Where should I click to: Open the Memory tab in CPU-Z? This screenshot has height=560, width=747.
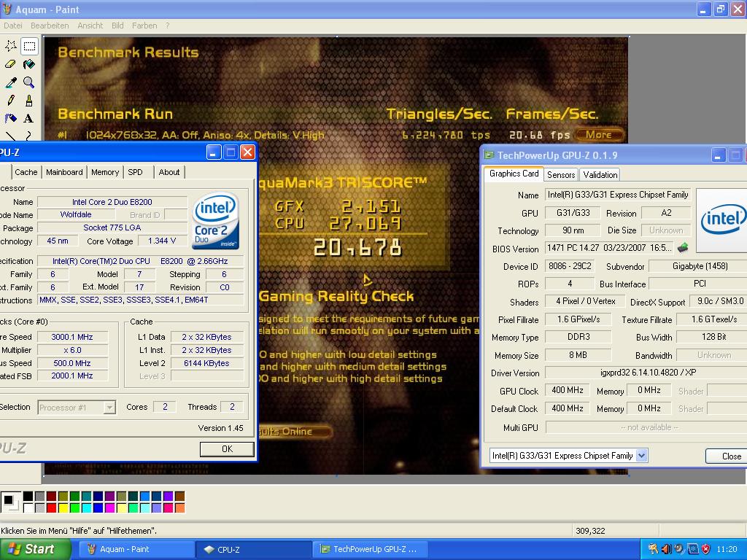click(105, 172)
